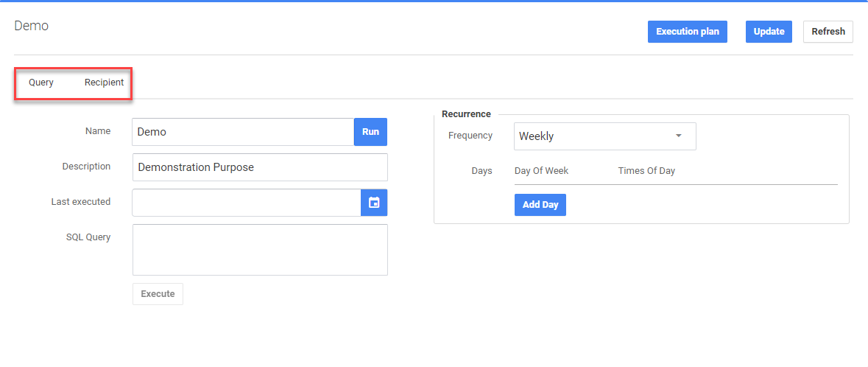The width and height of the screenshot is (868, 367).
Task: Switch to the Query tab
Action: coord(41,83)
